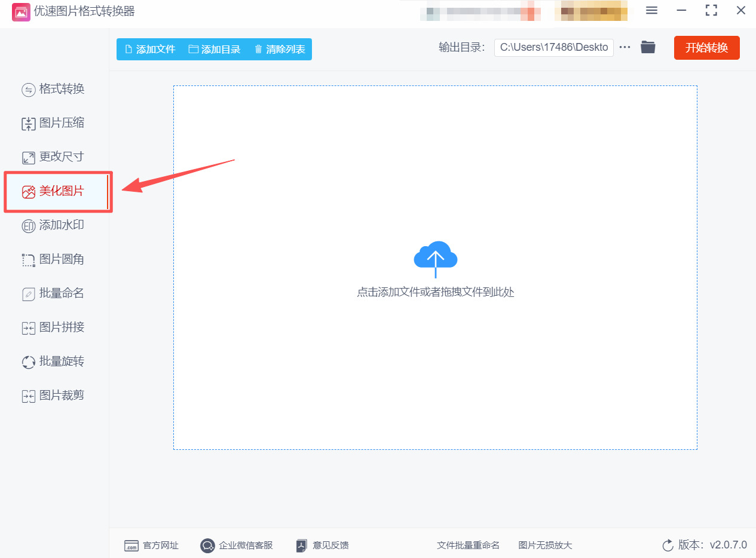Image resolution: width=756 pixels, height=558 pixels.
Task: Click the 开始转换 start conversion button
Action: tap(706, 47)
